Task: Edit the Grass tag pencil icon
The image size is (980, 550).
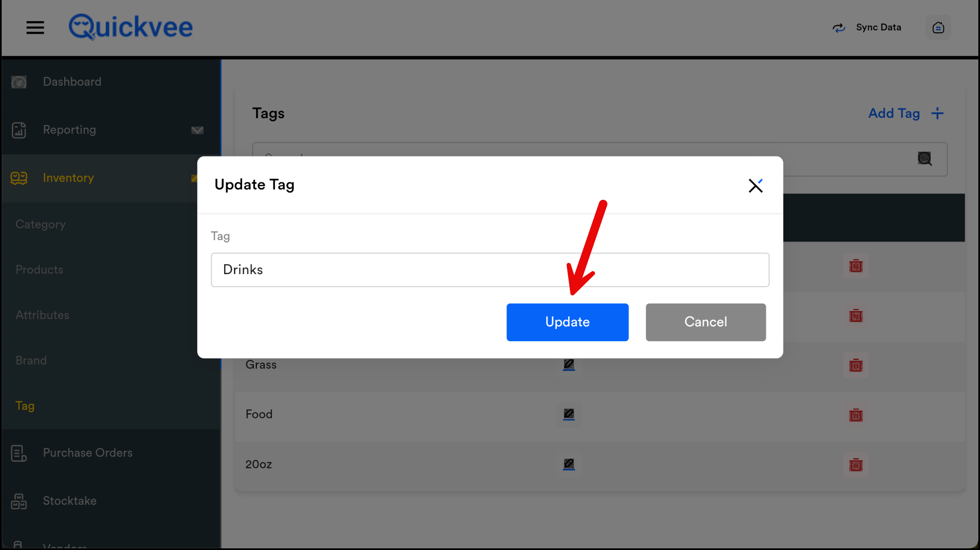Action: coord(569,365)
